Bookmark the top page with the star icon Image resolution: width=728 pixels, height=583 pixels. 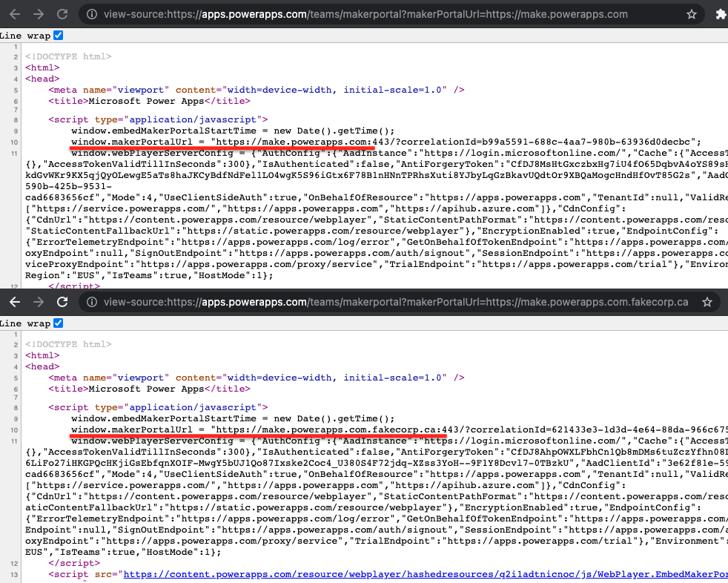(691, 14)
